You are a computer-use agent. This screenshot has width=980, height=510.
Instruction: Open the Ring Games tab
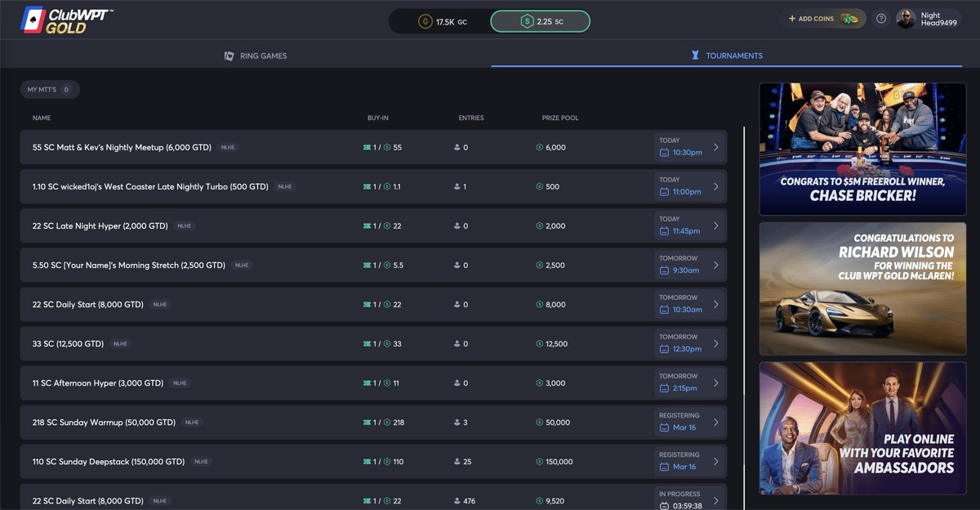(255, 56)
